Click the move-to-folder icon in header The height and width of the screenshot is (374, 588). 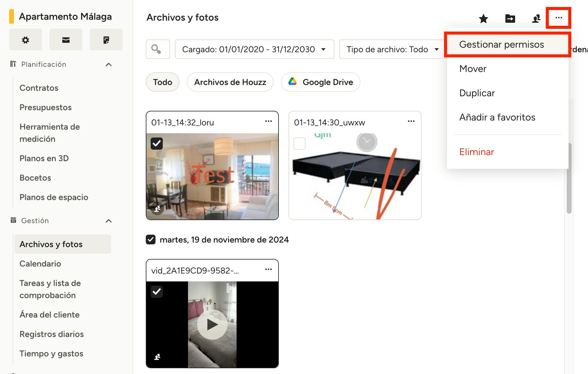click(x=510, y=19)
